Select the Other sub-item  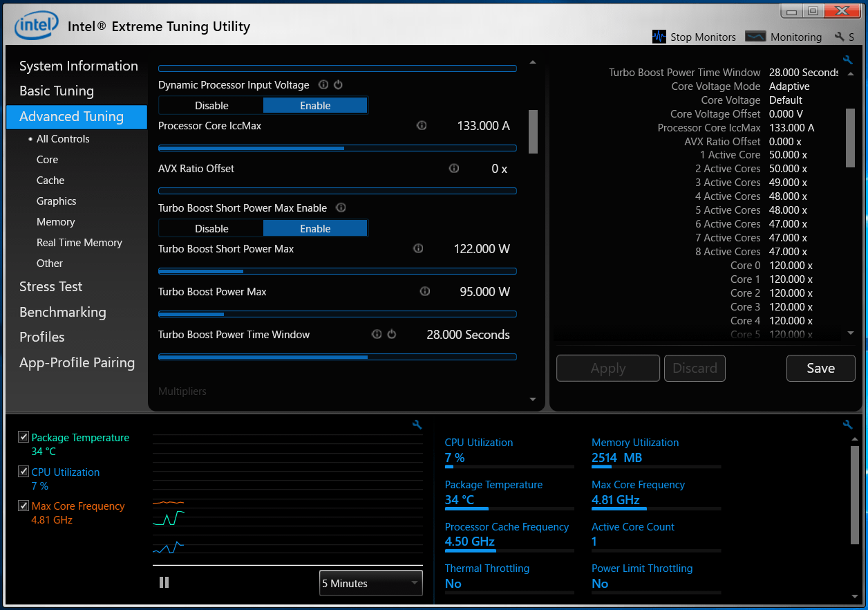point(50,263)
